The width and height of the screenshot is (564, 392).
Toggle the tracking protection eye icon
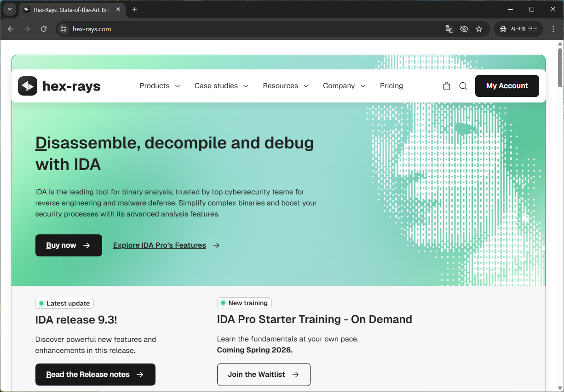(464, 29)
